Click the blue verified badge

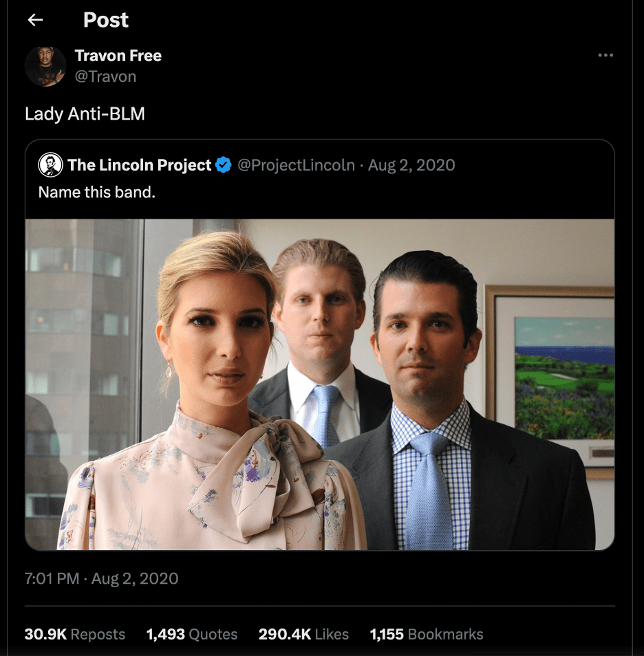(224, 165)
